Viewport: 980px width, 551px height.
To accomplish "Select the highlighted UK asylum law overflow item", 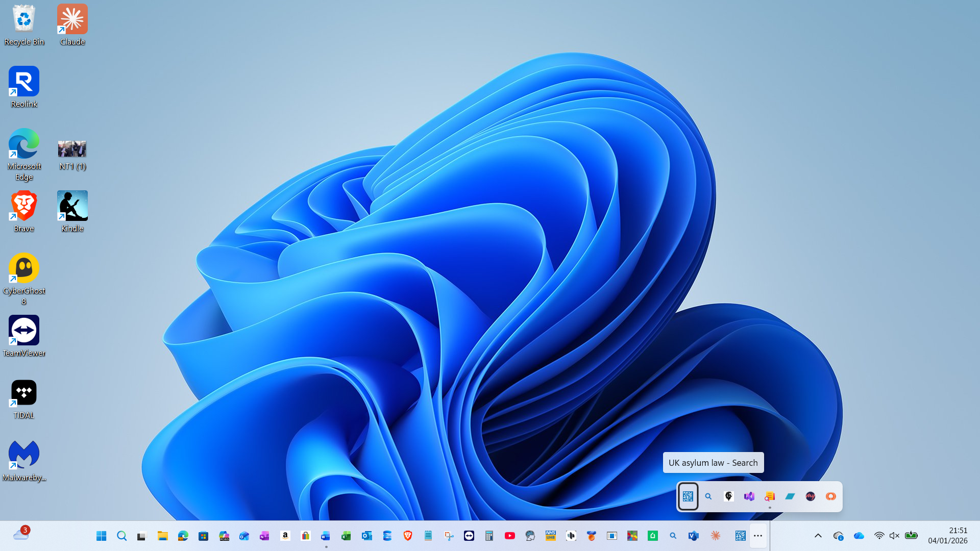I will (x=688, y=496).
